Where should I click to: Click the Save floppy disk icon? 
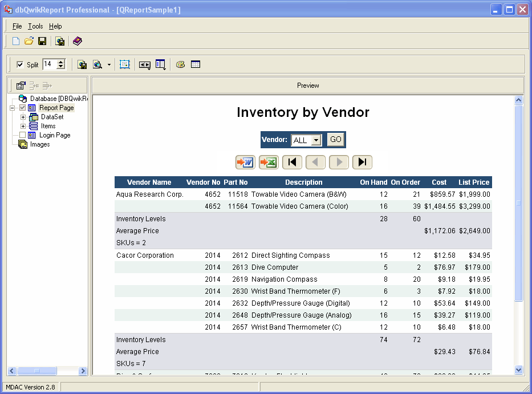[42, 41]
